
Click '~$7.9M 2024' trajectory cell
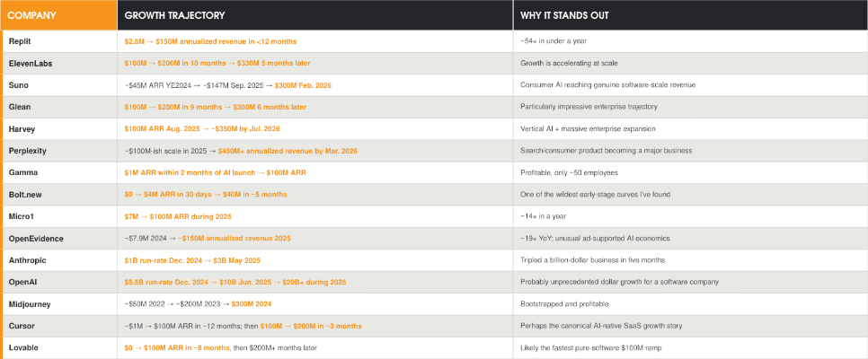(x=315, y=239)
